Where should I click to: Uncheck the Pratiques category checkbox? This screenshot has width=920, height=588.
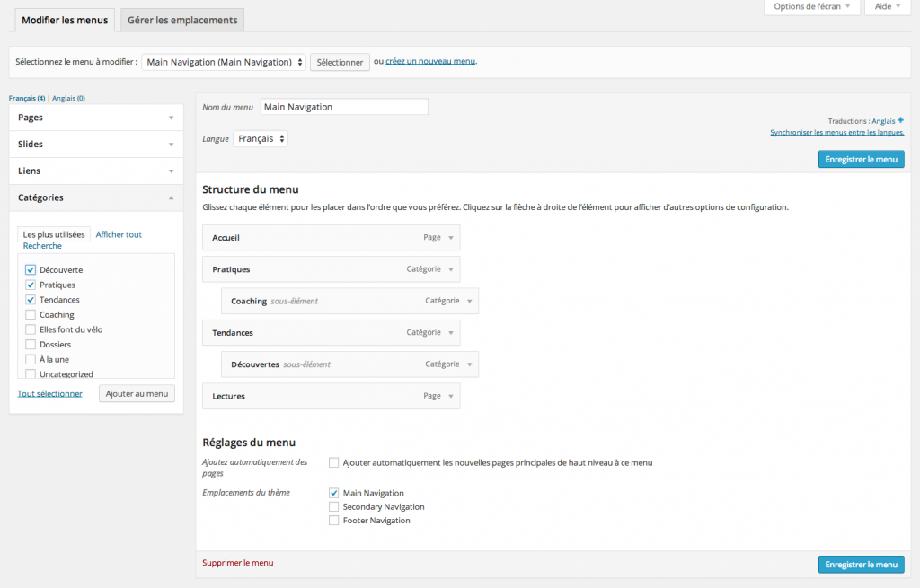(x=31, y=285)
